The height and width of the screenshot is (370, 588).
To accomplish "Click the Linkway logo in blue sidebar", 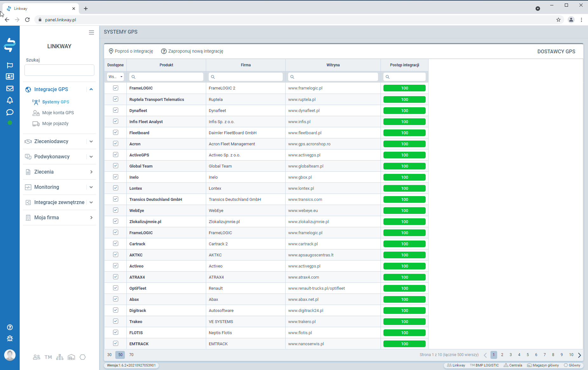I will pyautogui.click(x=10, y=45).
